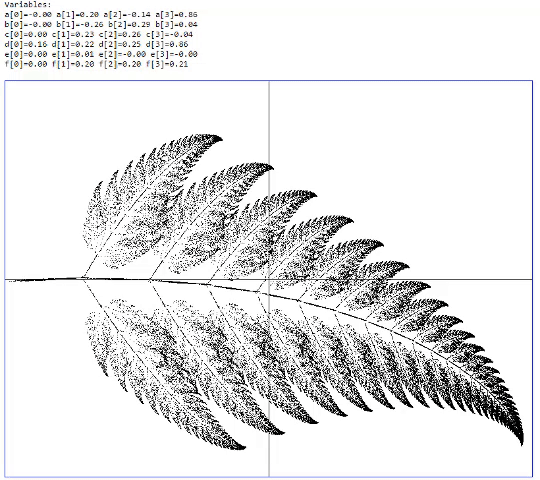Screen dimensions: 540x480
Task: Select the f[2] variable entry
Action: pyautogui.click(x=120, y=64)
